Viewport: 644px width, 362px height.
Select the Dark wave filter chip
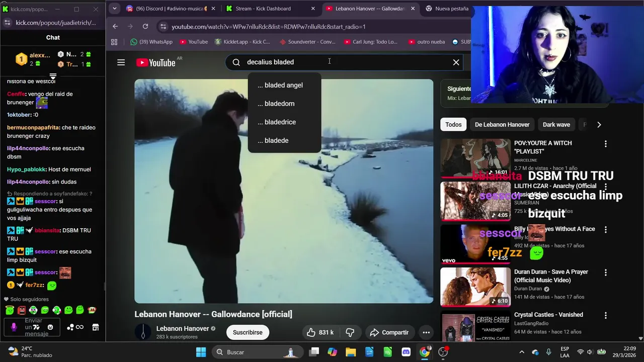[556, 125]
